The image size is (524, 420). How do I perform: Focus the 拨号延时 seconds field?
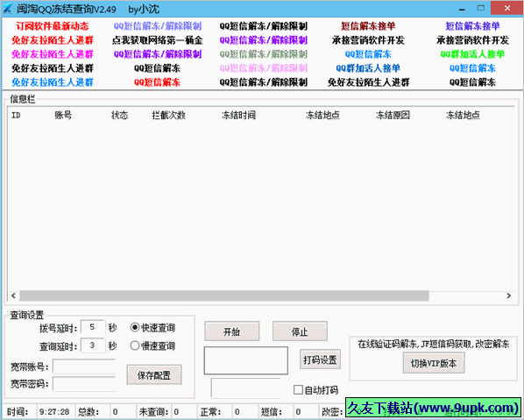(x=93, y=327)
